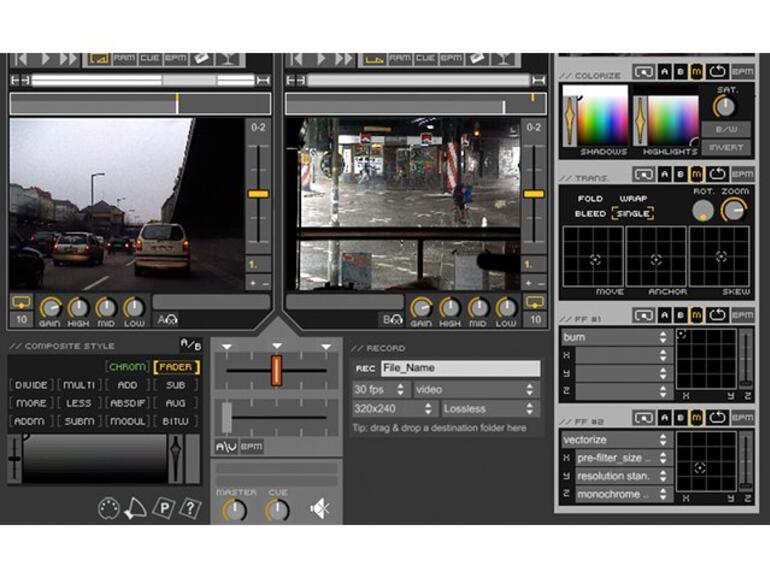Open the vectorize effect dropdown in FF #2
770x578 pixels.
(x=613, y=439)
